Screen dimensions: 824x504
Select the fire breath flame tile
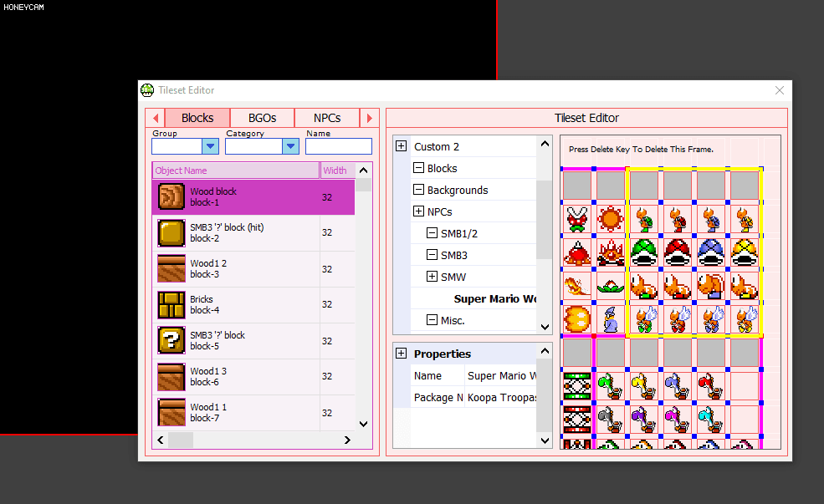click(577, 287)
